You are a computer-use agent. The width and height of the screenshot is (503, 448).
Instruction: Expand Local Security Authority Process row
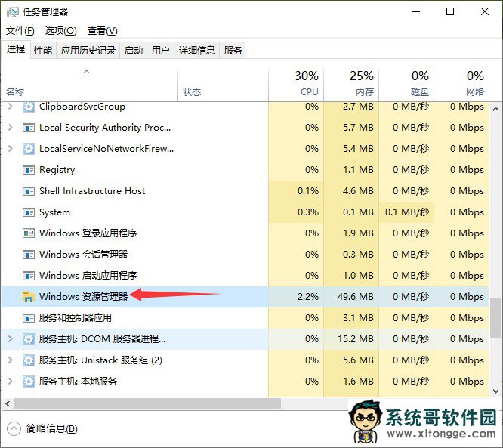click(10, 128)
